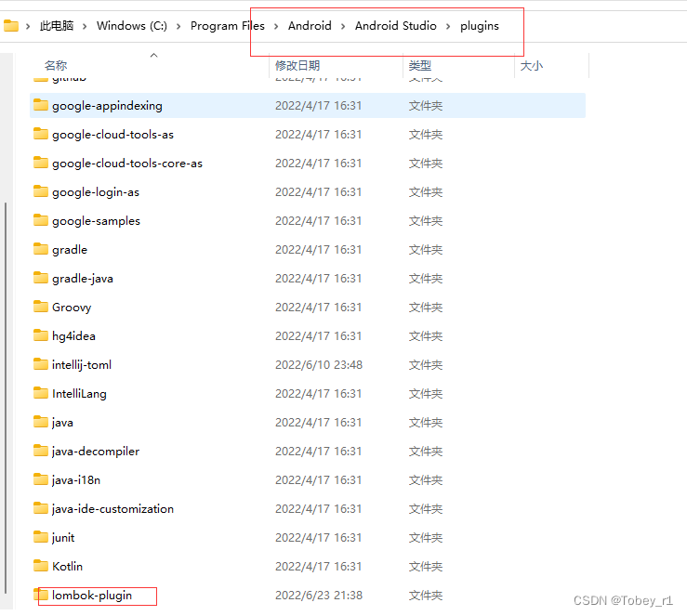Click folder icon next to java-i18n

(41, 479)
